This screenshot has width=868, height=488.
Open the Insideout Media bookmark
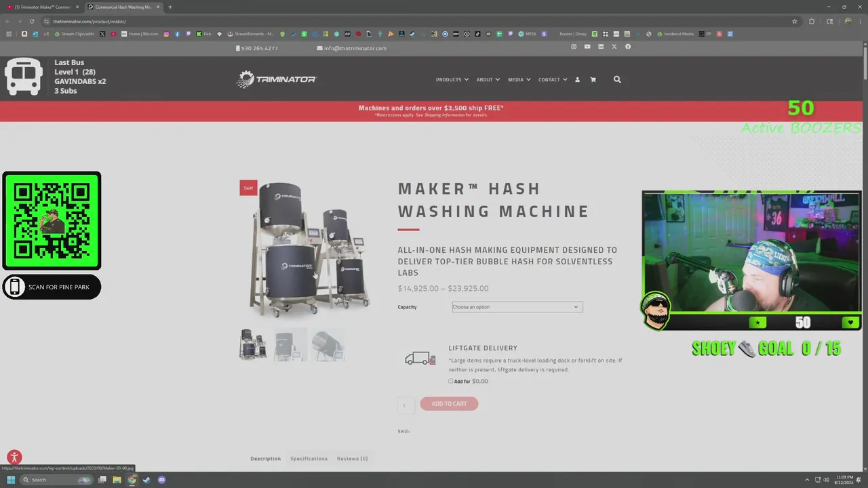(x=675, y=34)
